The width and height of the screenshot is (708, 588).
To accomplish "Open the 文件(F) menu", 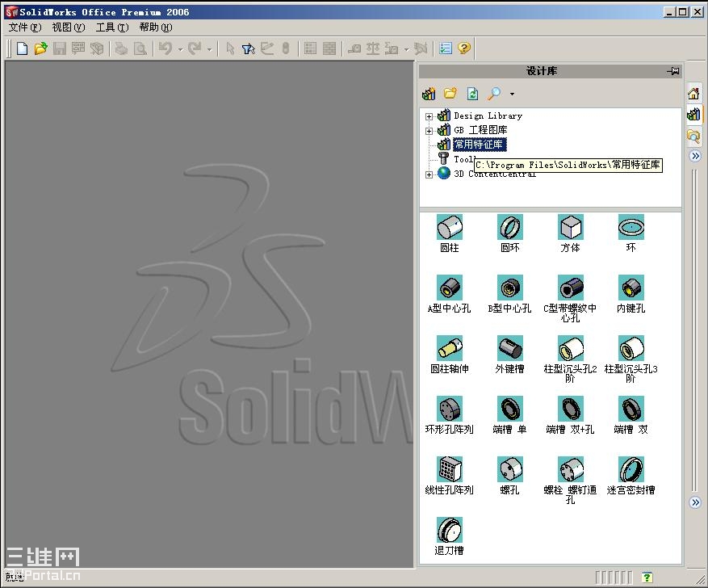I will point(25,27).
